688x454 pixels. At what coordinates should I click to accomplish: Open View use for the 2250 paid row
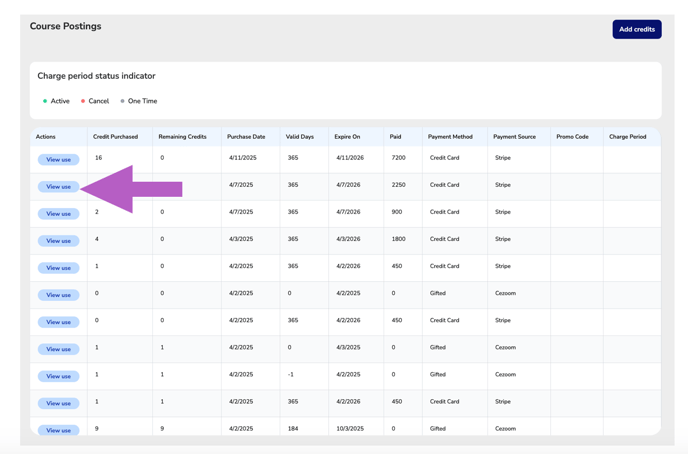click(x=58, y=187)
